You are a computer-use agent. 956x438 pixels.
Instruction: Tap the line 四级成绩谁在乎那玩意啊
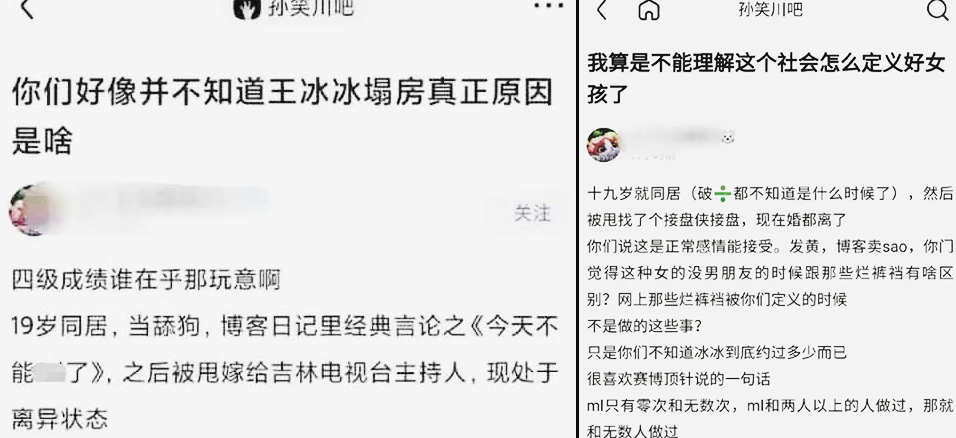coord(146,280)
